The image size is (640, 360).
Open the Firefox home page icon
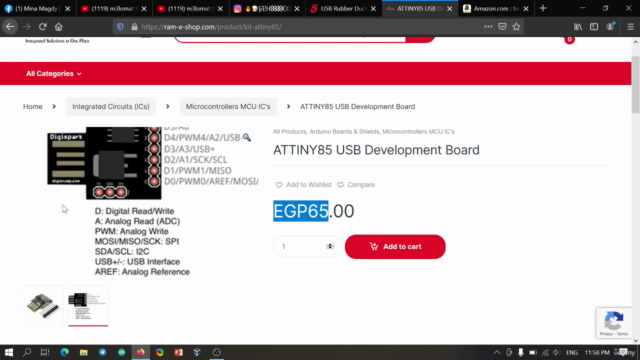59,27
